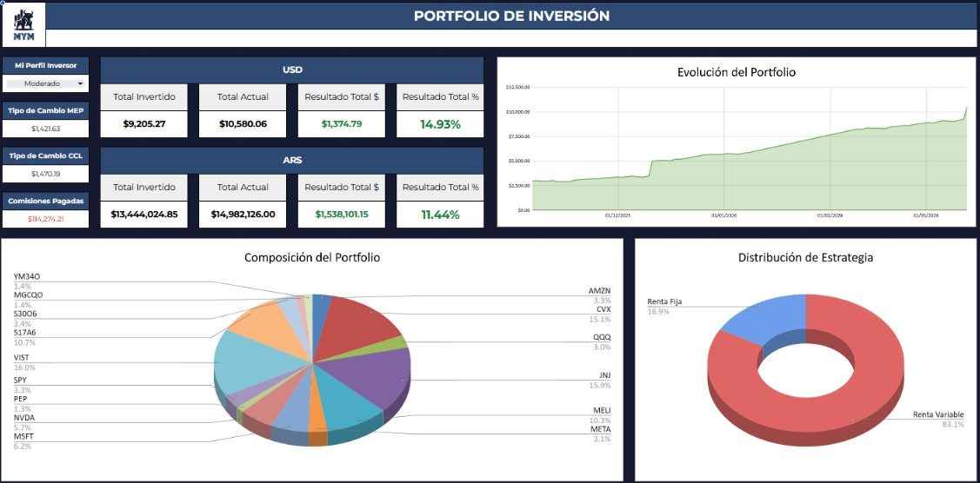The height and width of the screenshot is (483, 980).
Task: Click the Evolución del Portfolio chart title
Action: point(737,72)
